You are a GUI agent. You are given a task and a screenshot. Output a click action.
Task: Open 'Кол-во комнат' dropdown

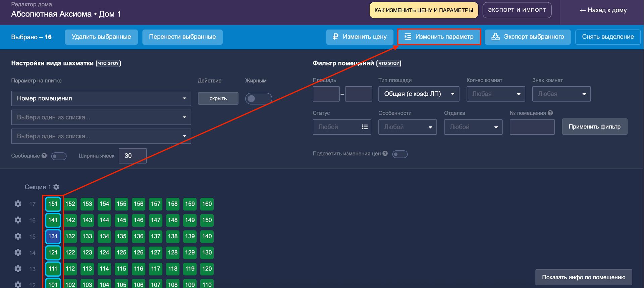(496, 94)
